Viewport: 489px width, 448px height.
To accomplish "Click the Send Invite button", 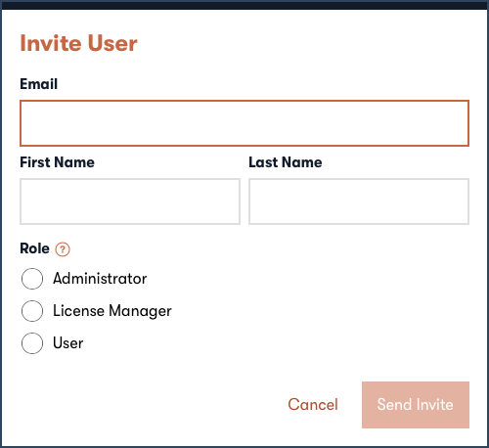I will pyautogui.click(x=416, y=405).
